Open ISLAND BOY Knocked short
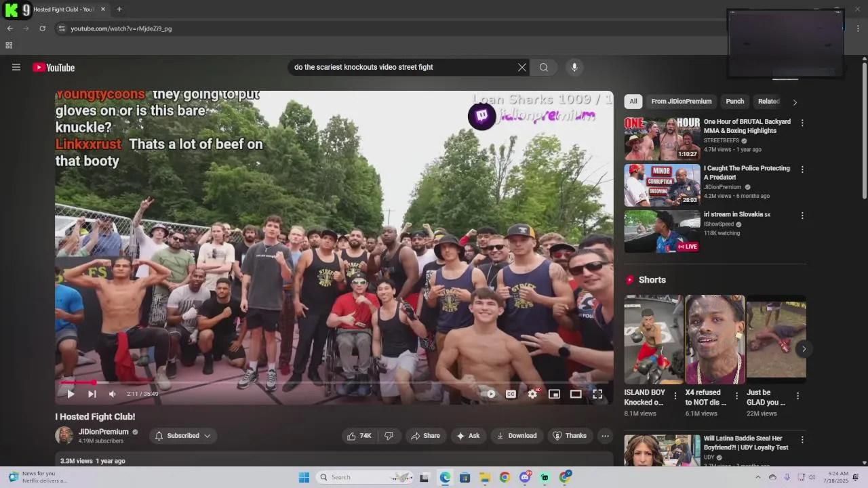868x488 pixels. [654, 340]
